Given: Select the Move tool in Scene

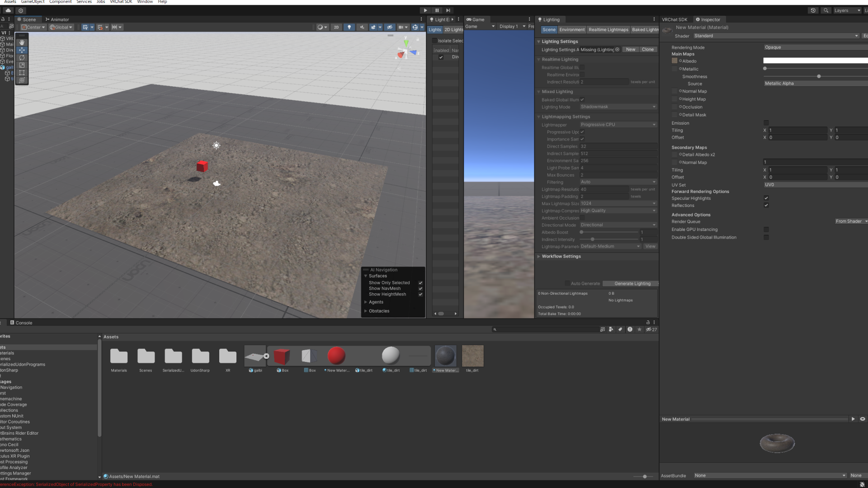Looking at the screenshot, I should point(22,50).
